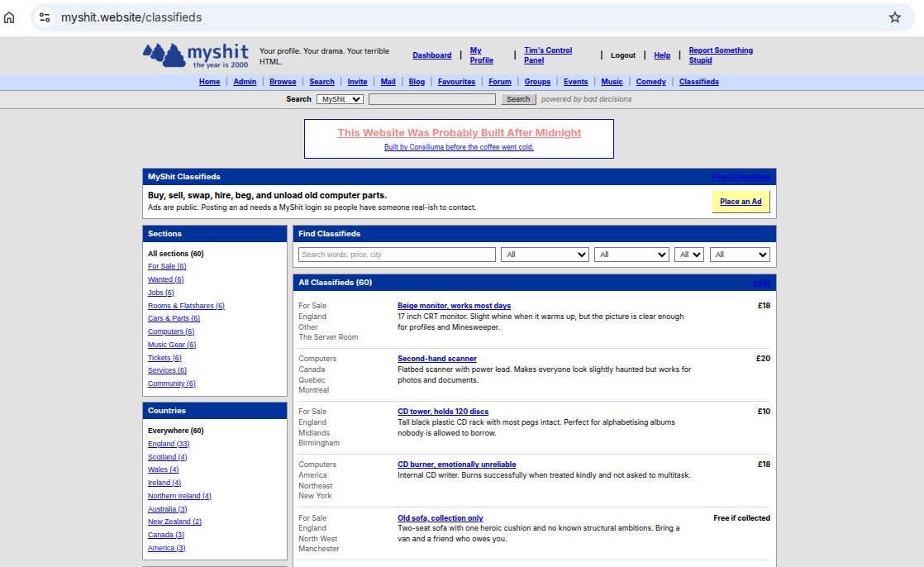
Task: Open Blog in the nav bar
Action: (x=417, y=82)
